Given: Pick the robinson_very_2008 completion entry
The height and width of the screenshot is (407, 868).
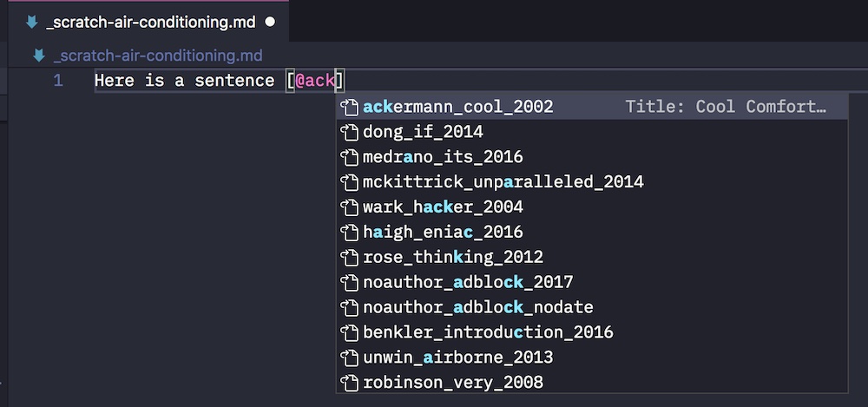Looking at the screenshot, I should point(592,382).
